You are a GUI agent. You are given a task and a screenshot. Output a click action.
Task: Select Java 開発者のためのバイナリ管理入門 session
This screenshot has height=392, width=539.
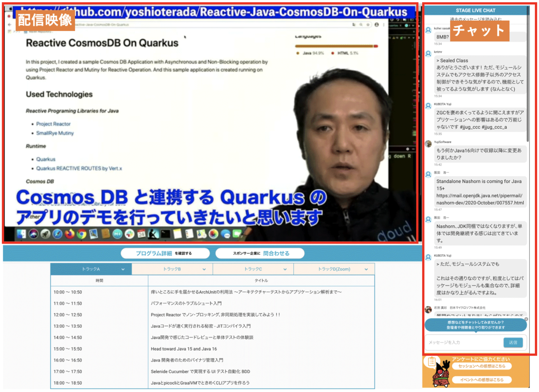coord(187,360)
